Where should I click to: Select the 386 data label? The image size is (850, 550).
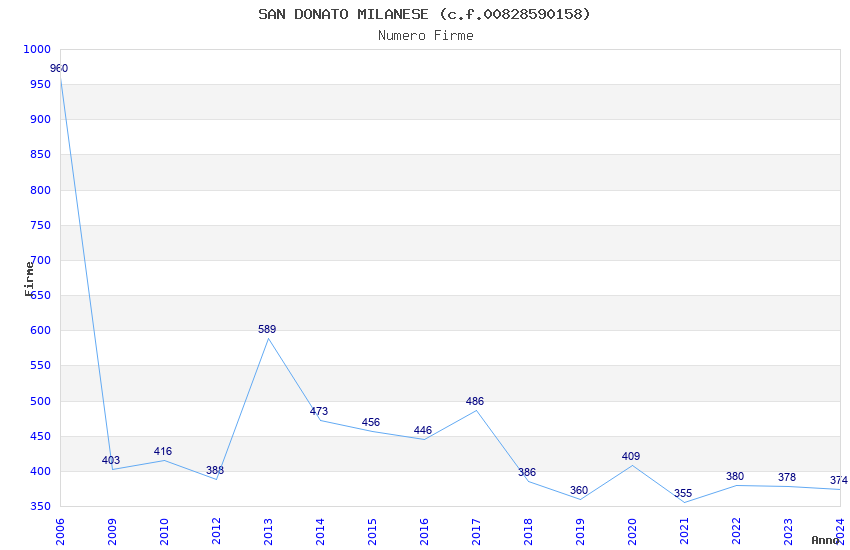[527, 472]
